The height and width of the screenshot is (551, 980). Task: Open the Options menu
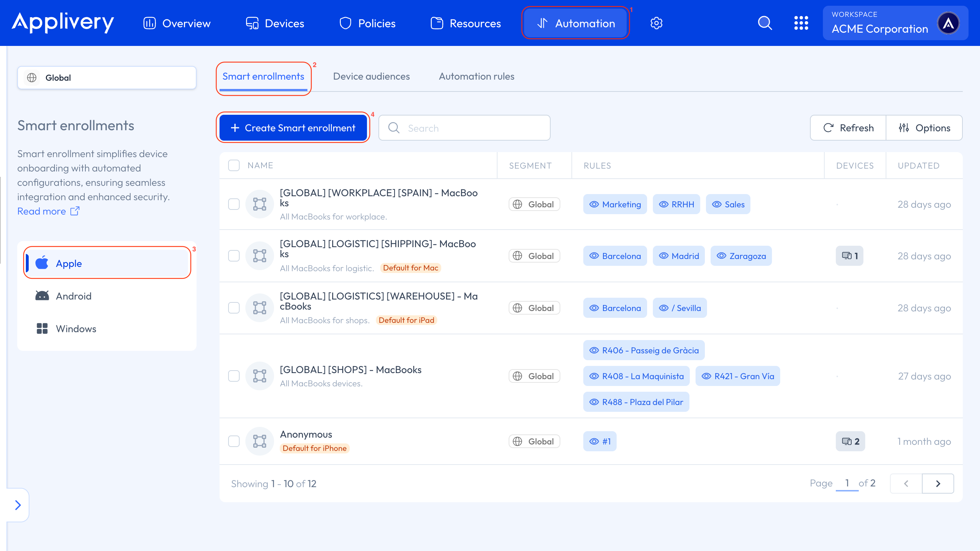coord(924,128)
